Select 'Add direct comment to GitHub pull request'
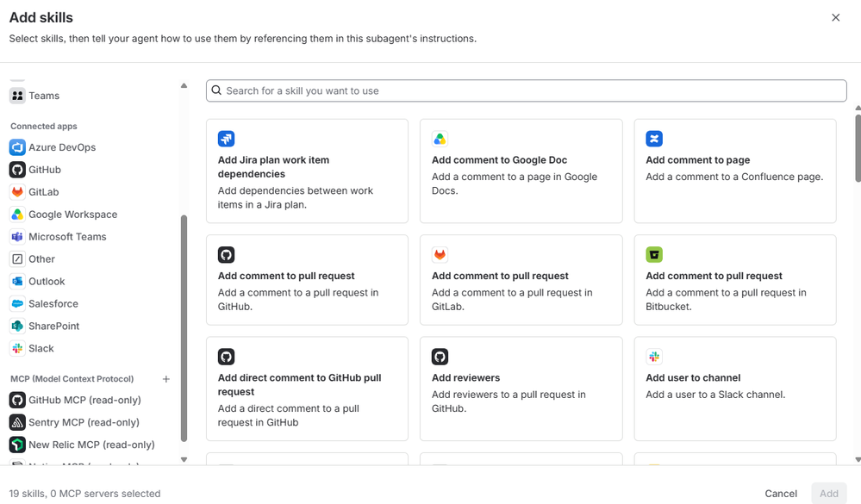The image size is (861, 504). tap(307, 389)
